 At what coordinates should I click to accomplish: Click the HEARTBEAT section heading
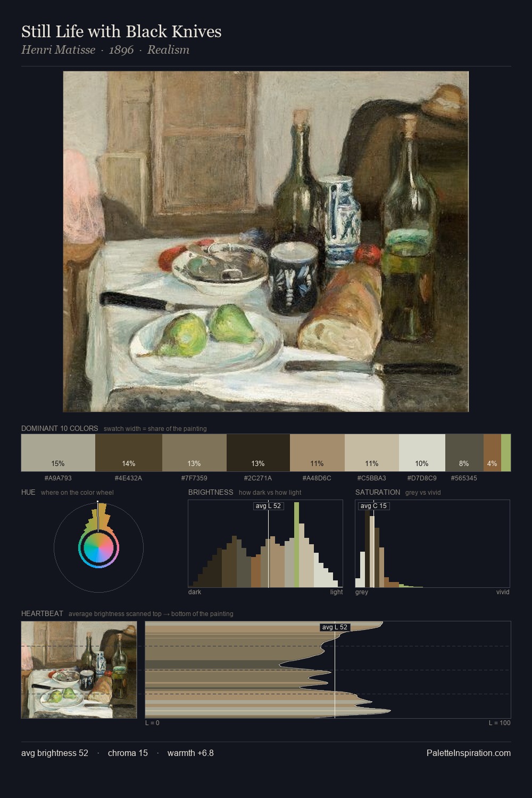(x=42, y=613)
